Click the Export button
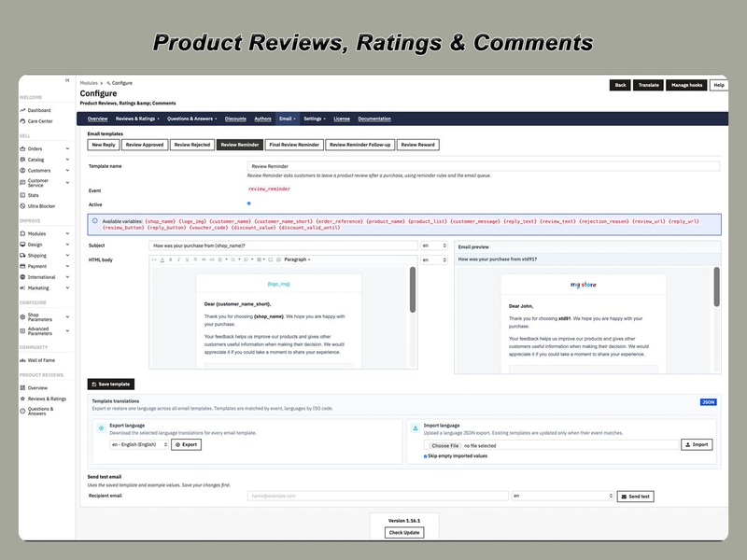The height and width of the screenshot is (560, 747). 186,445
